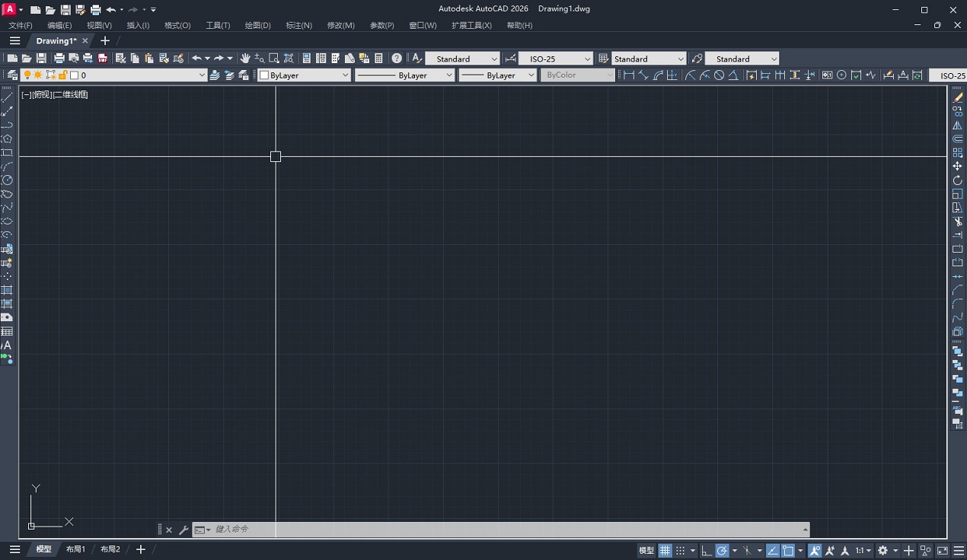Select the Linear dimension tool
This screenshot has width=967, height=560.
pyautogui.click(x=629, y=75)
